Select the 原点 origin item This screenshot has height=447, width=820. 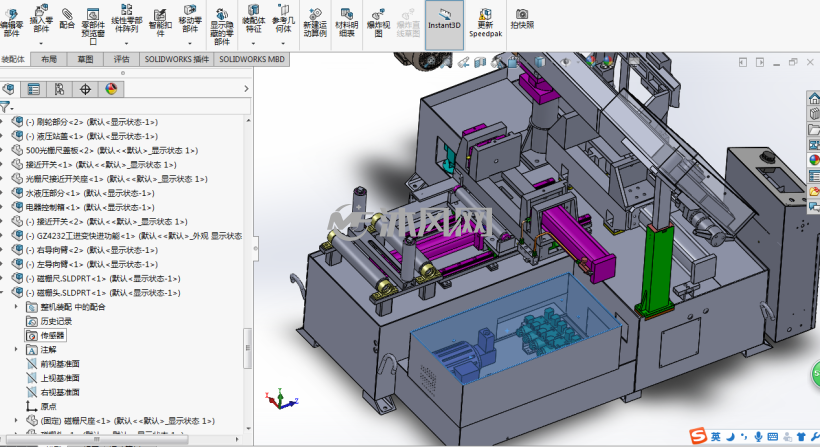[x=41, y=406]
